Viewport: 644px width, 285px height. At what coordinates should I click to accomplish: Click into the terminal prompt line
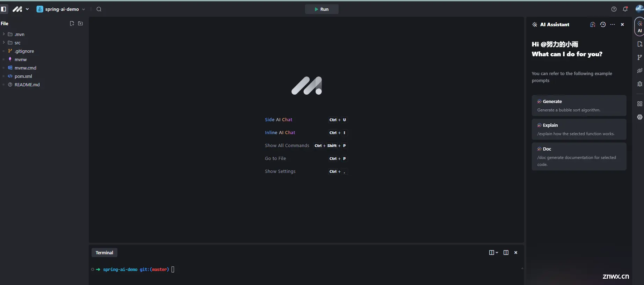(x=307, y=269)
